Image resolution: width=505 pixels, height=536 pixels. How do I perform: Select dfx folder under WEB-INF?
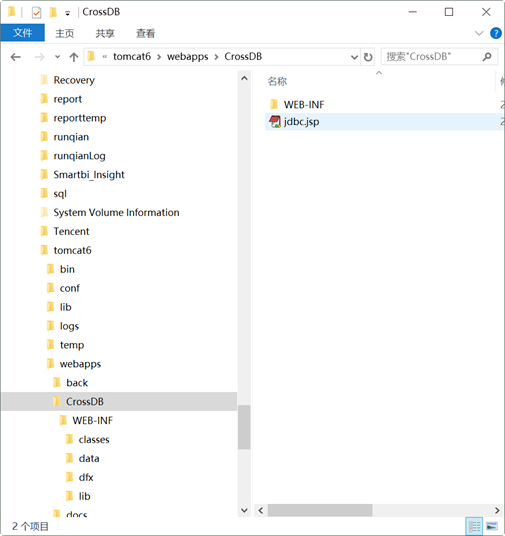(x=86, y=478)
